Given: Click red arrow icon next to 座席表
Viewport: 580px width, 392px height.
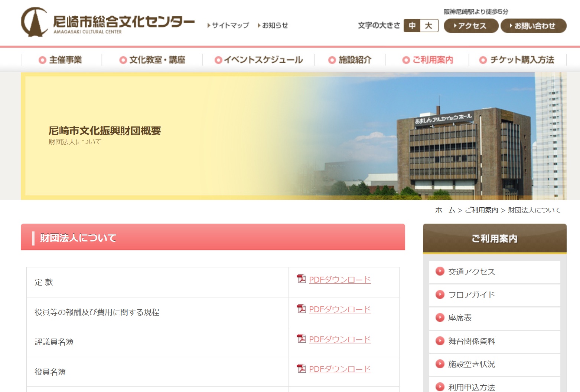Looking at the screenshot, I should pos(440,317).
